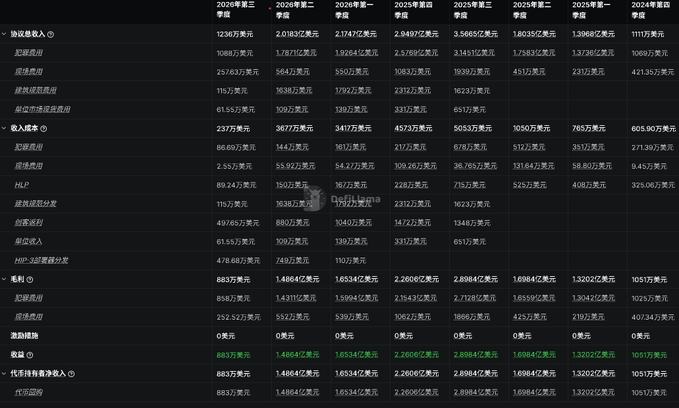Image resolution: width=679 pixels, height=408 pixels.
Task: Click the 激励措施 row label
Action: tap(24, 336)
